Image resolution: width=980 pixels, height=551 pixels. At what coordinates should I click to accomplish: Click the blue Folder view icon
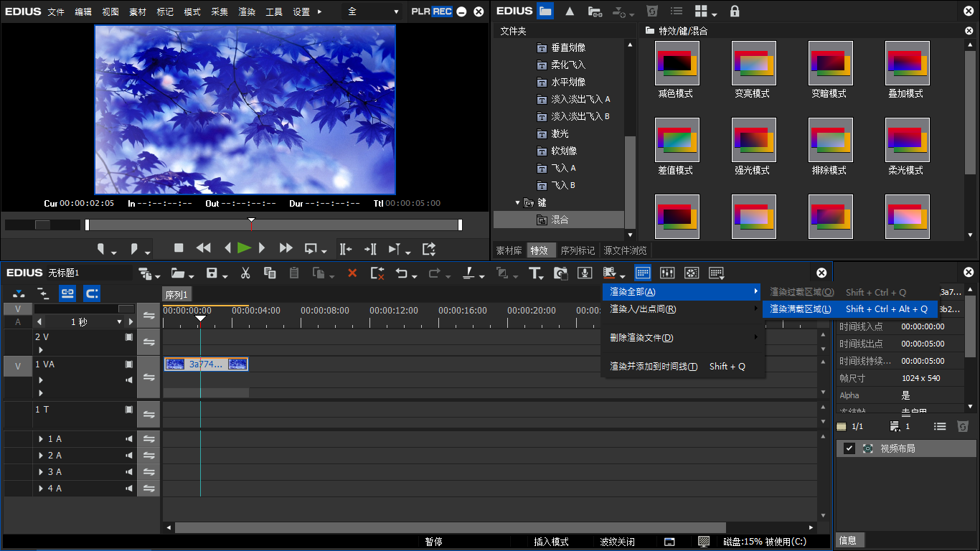[x=545, y=11]
